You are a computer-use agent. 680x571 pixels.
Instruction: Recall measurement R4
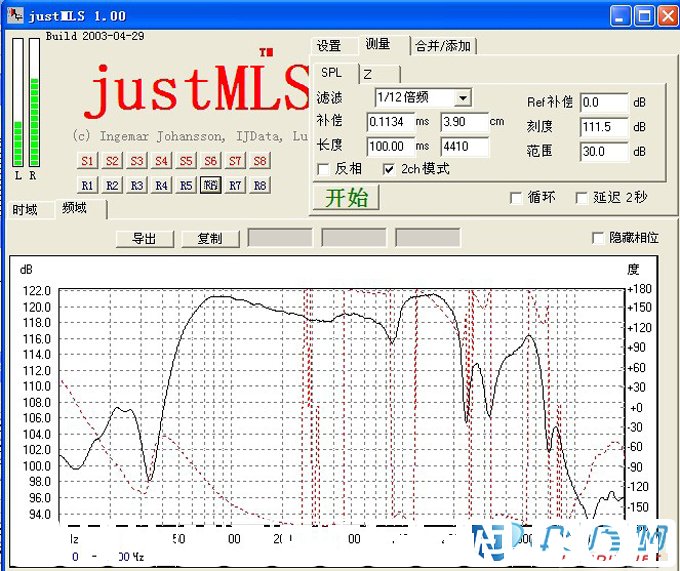click(161, 186)
